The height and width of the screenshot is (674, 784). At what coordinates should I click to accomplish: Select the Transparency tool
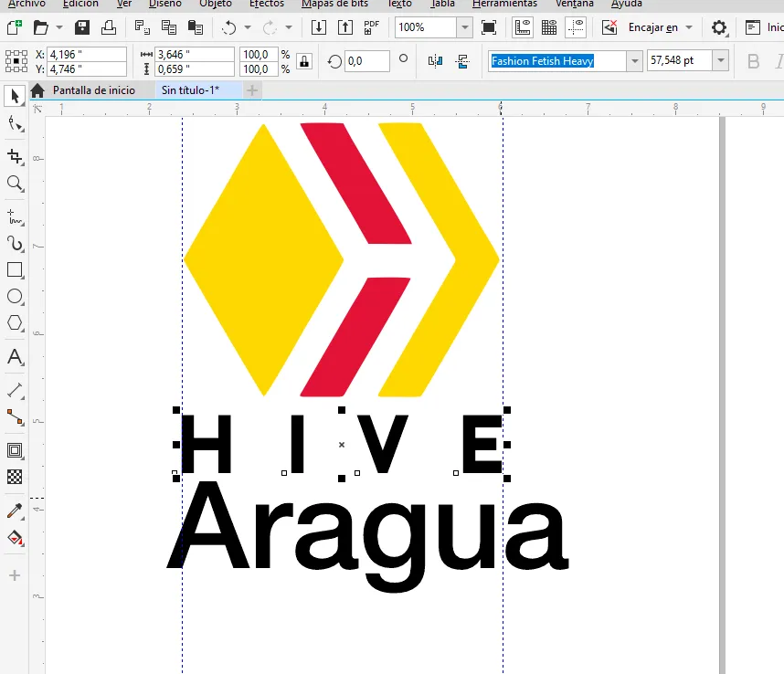[x=15, y=477]
